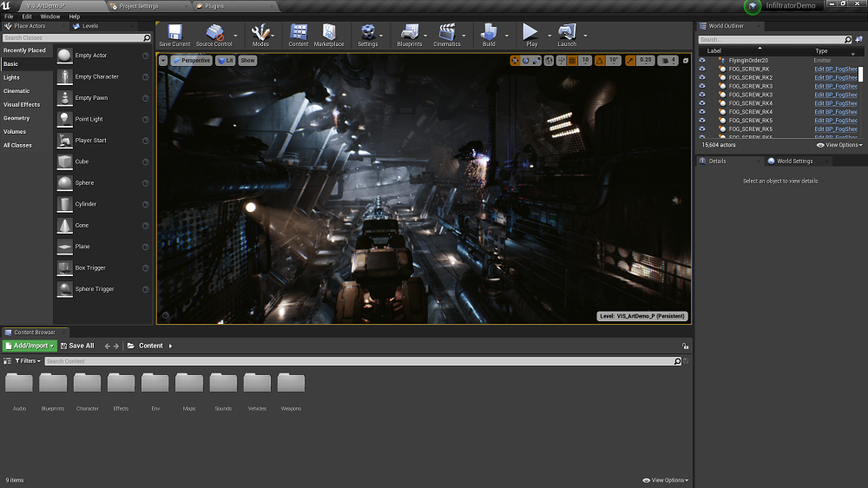Open Content Browser View Options dropdown

tap(665, 480)
